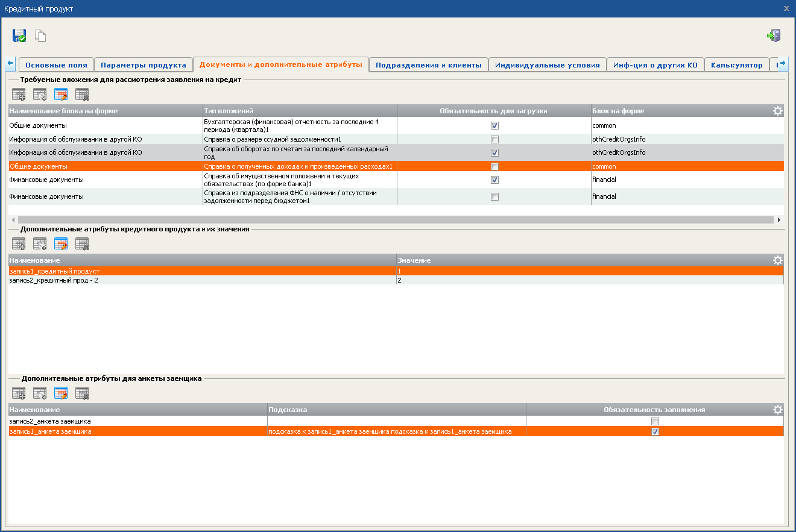Screen dimensions: 796x532
Task: Sort by the Подсказка column header
Action: [x=397, y=410]
